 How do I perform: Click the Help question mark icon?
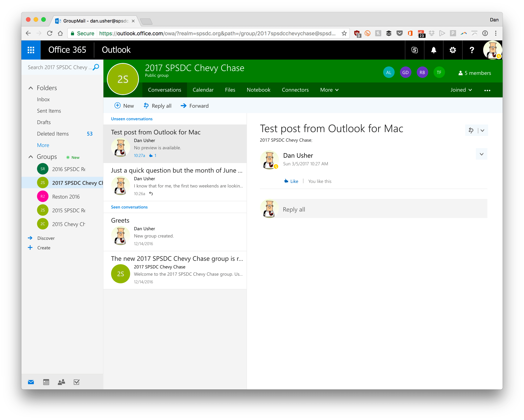click(472, 50)
